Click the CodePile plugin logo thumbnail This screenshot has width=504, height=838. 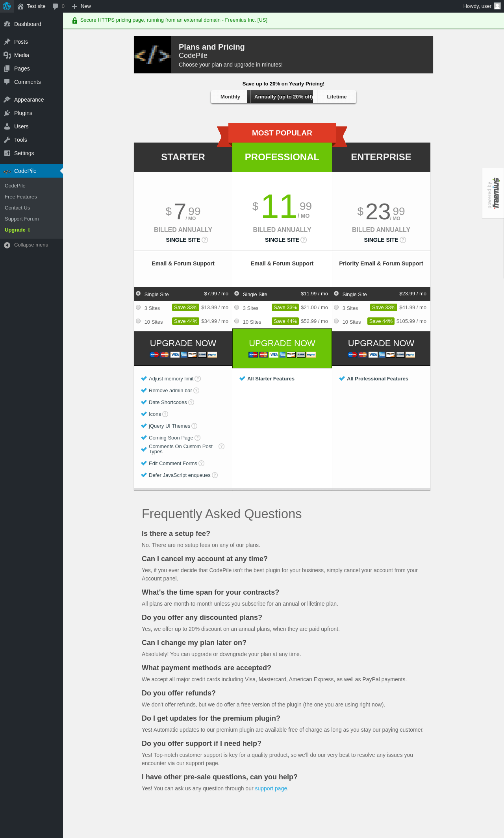click(152, 55)
